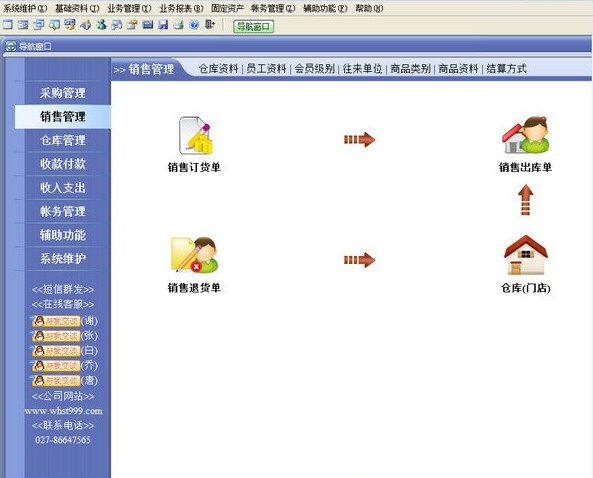Select 采购管理 in the left sidebar
Viewport: 593px width, 478px height.
pos(63,93)
